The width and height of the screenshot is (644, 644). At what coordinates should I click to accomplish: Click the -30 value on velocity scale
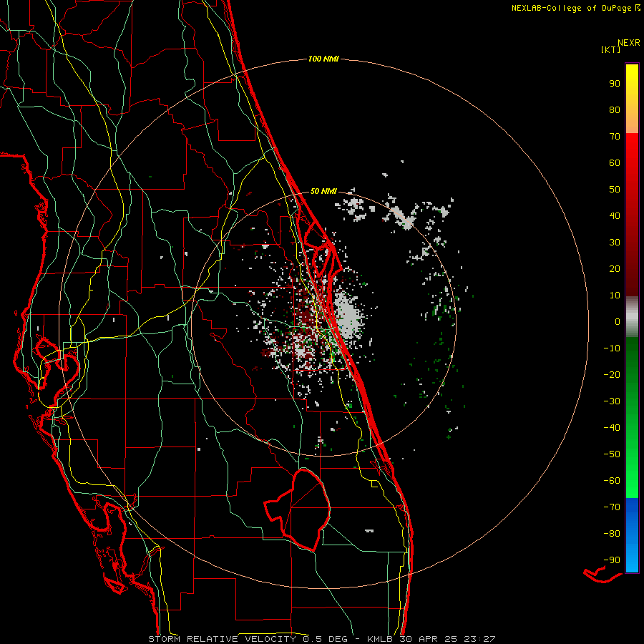pos(612,401)
